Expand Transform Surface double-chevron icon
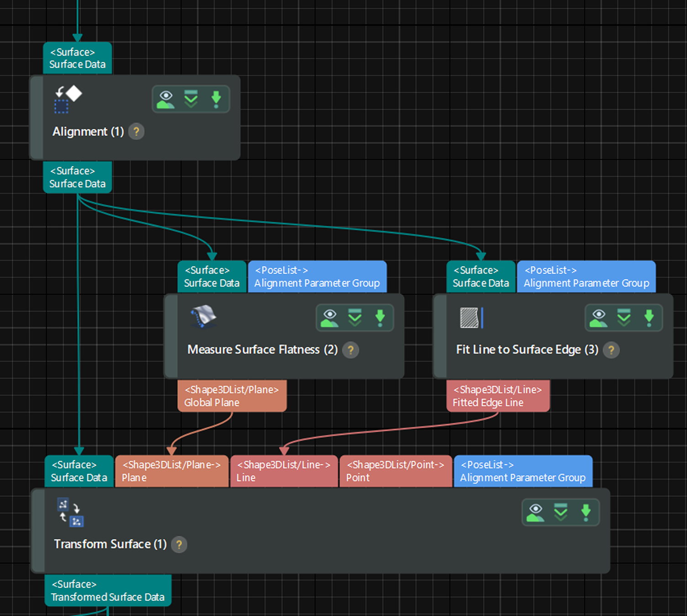Screen dimensions: 687x616 [x=560, y=512]
